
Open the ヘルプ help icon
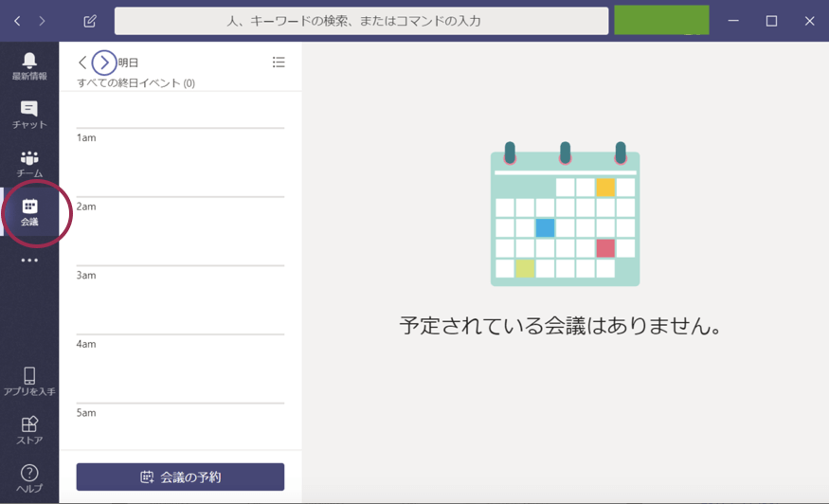[29, 477]
